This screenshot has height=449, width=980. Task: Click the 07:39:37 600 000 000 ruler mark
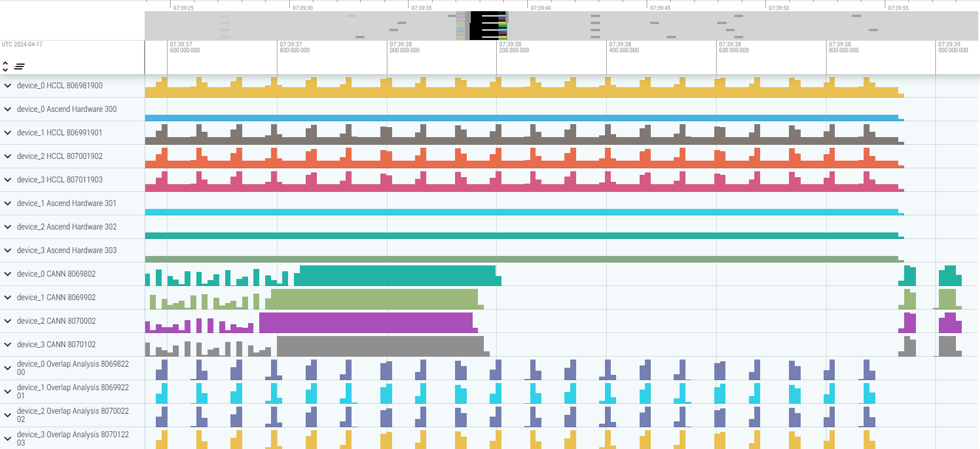tap(185, 48)
